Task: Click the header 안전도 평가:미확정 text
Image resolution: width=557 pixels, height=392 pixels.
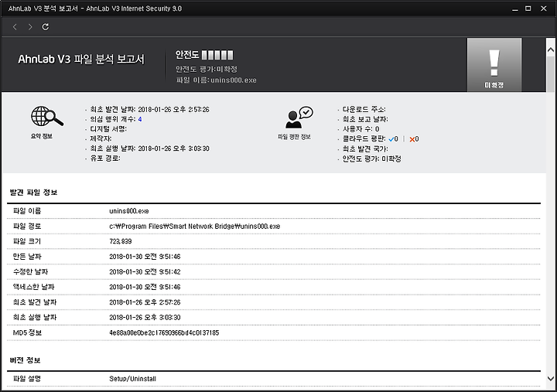Action: coord(207,70)
